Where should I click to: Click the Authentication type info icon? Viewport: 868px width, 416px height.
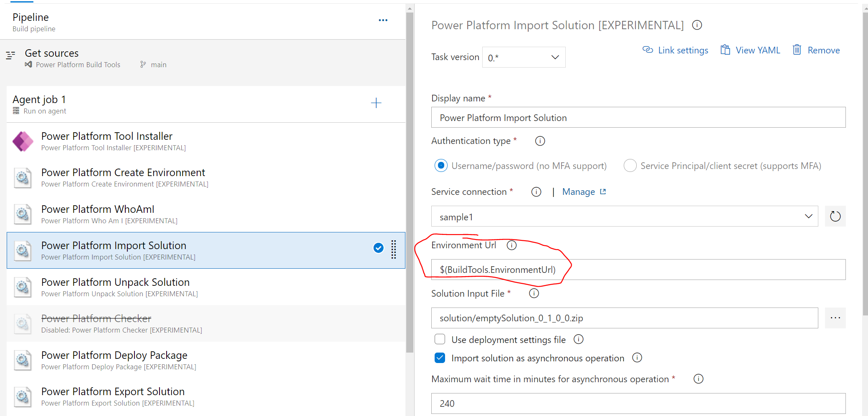point(540,141)
